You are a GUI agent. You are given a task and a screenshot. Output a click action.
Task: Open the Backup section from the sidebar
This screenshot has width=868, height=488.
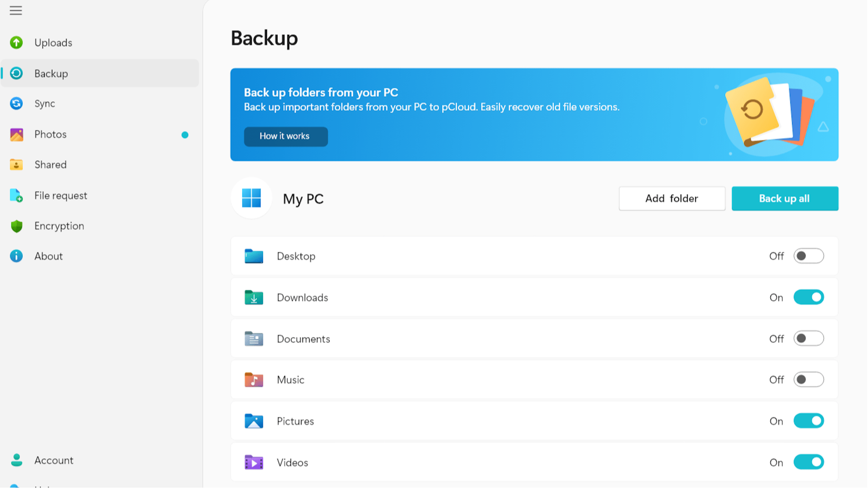[51, 74]
